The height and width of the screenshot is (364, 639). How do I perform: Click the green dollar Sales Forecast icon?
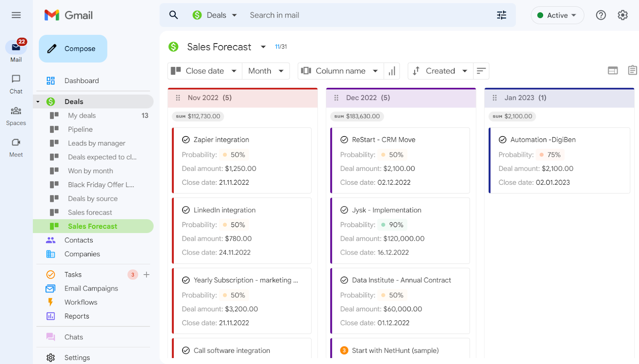pyautogui.click(x=173, y=47)
